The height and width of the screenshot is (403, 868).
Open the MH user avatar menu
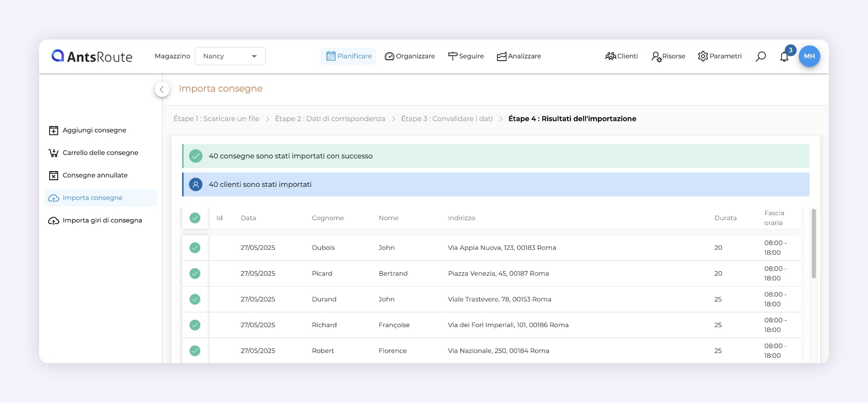pyautogui.click(x=809, y=57)
